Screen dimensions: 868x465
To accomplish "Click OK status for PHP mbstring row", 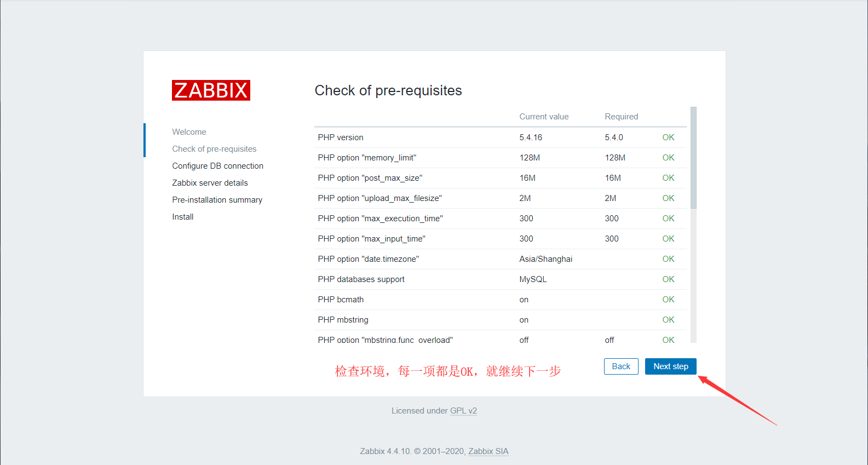I will [668, 320].
